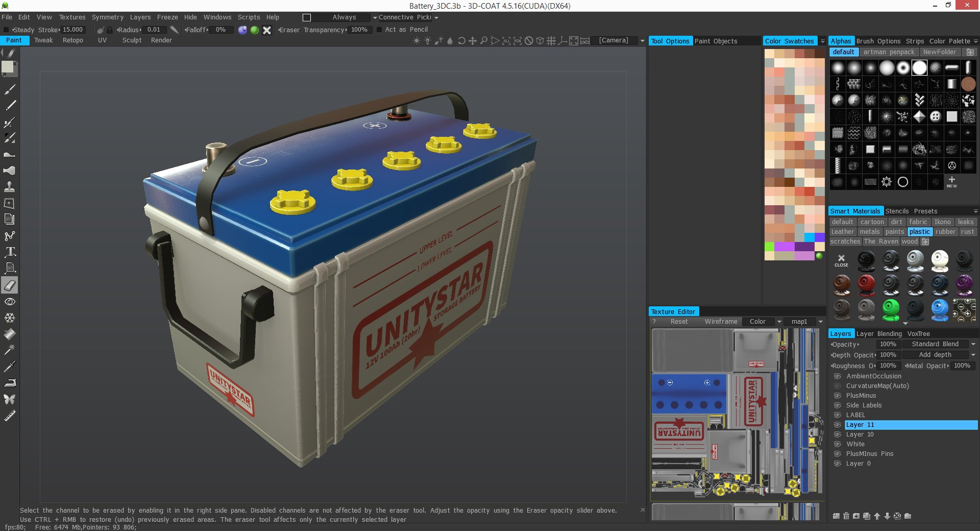Screen dimensions: 980x531
Task: Select the plastic smart materials category
Action: (x=919, y=232)
